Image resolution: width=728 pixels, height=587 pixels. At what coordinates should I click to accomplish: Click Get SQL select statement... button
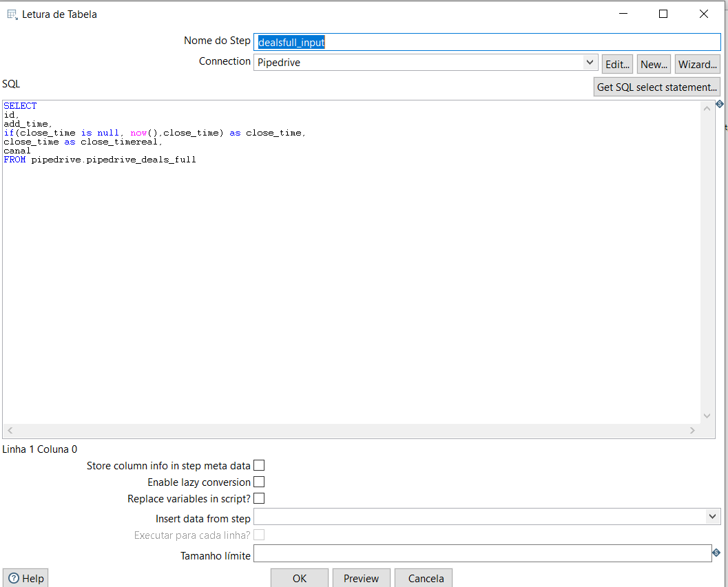[x=657, y=87]
